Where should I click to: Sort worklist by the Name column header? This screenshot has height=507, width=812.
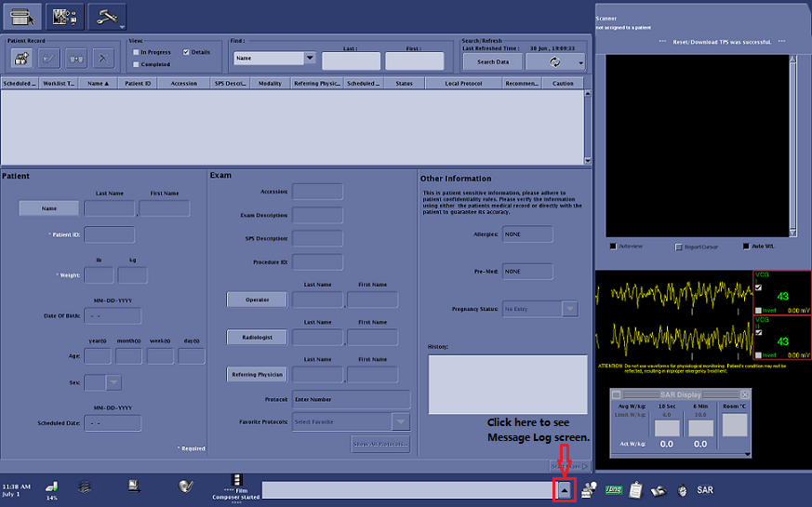98,83
